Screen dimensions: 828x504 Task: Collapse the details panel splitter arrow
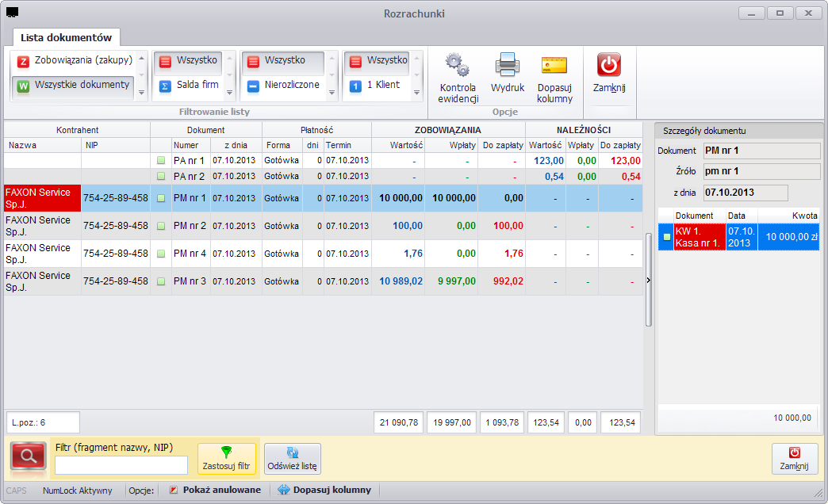pos(649,281)
